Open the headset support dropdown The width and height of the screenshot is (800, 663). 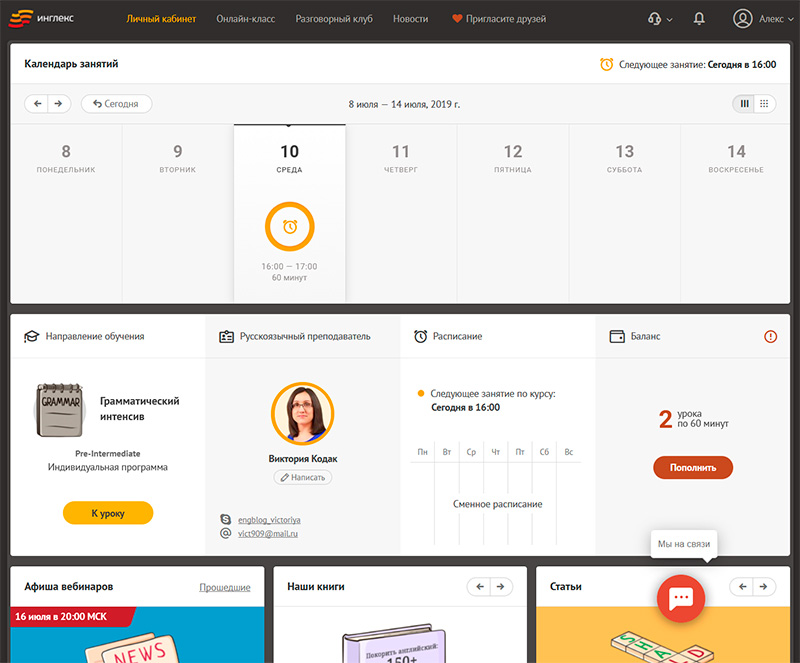pyautogui.click(x=659, y=18)
